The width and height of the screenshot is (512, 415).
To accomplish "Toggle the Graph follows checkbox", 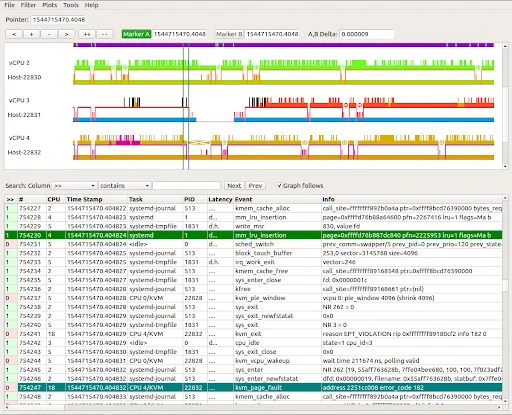I will pyautogui.click(x=279, y=186).
